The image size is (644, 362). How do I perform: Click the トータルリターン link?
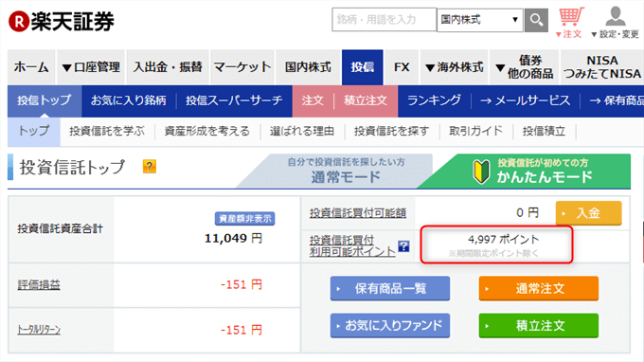point(39,330)
